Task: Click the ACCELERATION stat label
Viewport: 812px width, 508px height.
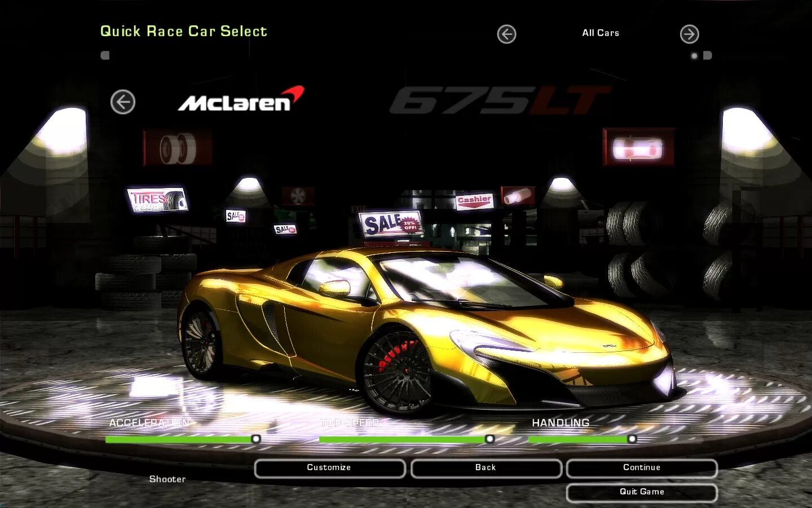Action: point(149,423)
